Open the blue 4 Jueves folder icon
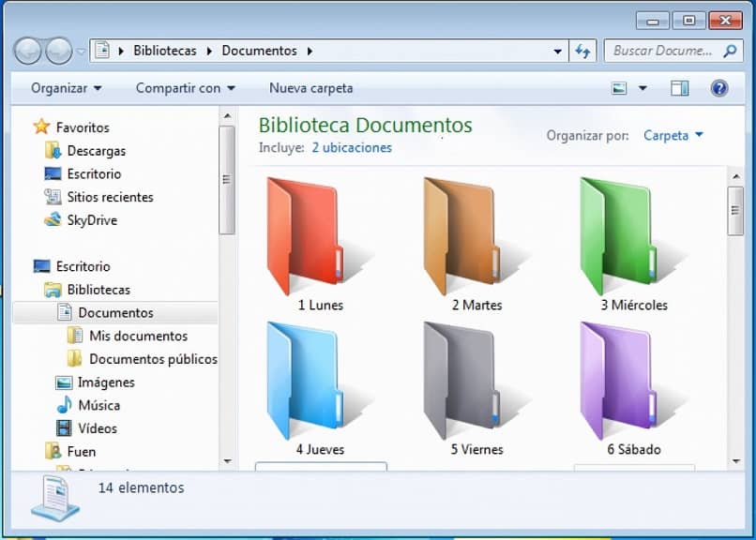Viewport: 756px width, 540px height. (304, 381)
